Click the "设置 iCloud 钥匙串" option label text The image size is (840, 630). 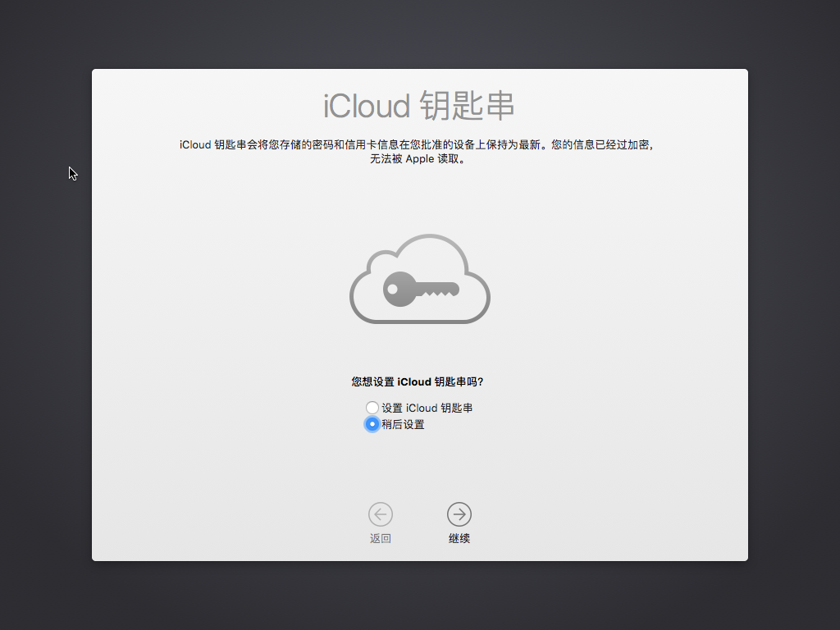[x=427, y=408]
